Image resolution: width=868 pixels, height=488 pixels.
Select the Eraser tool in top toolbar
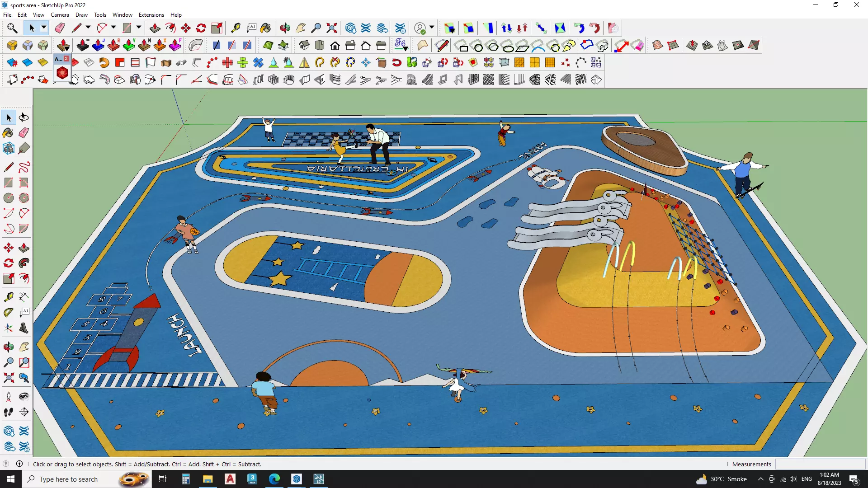[60, 28]
